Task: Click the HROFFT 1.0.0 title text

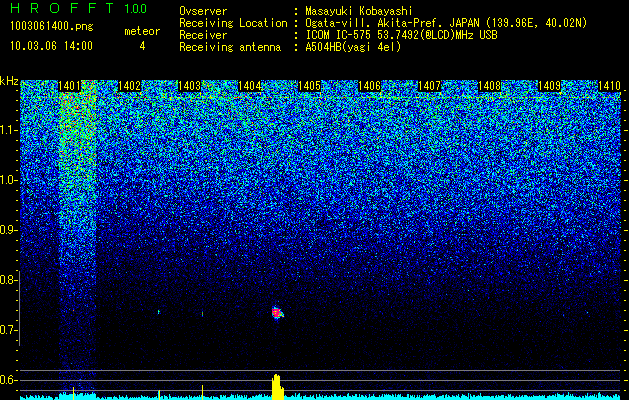Action: (x=79, y=8)
